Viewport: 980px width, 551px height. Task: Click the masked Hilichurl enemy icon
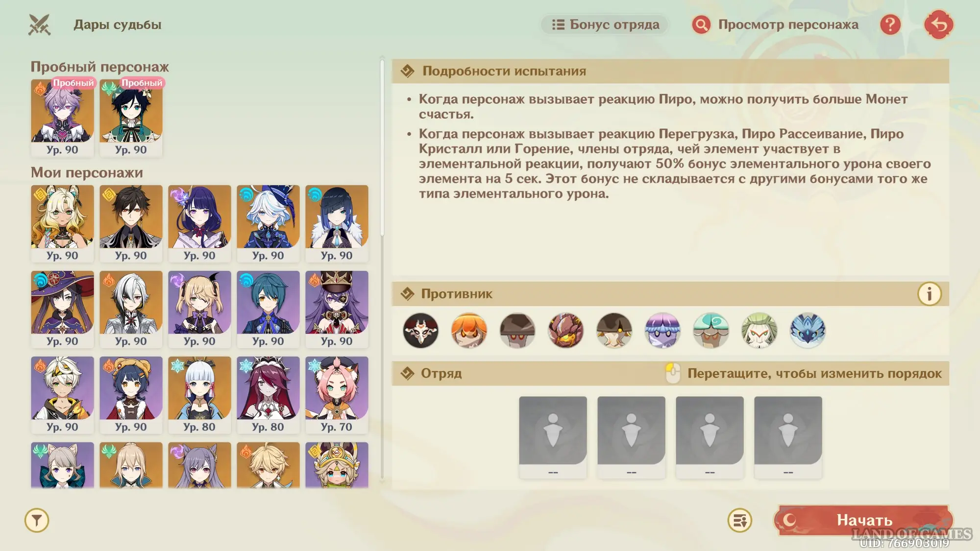[x=420, y=331]
